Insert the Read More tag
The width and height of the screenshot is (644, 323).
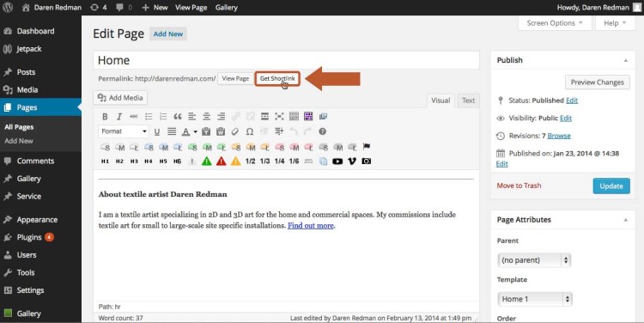click(265, 117)
